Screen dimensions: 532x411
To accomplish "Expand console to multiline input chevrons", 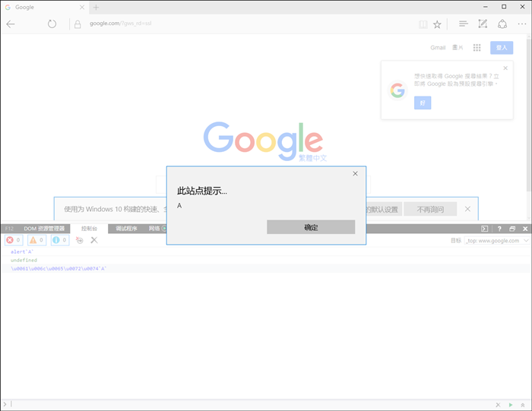I will 523,405.
